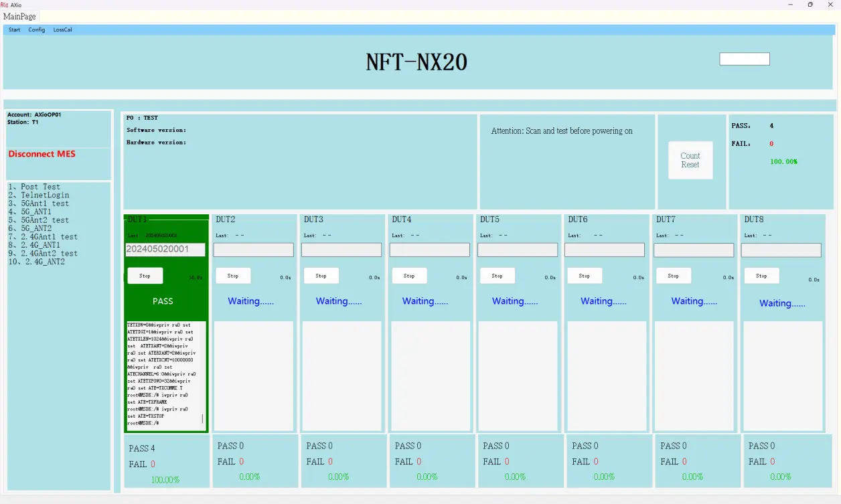Focus the DUT3 serial input field
The width and height of the screenshot is (841, 504).
pyautogui.click(x=341, y=250)
